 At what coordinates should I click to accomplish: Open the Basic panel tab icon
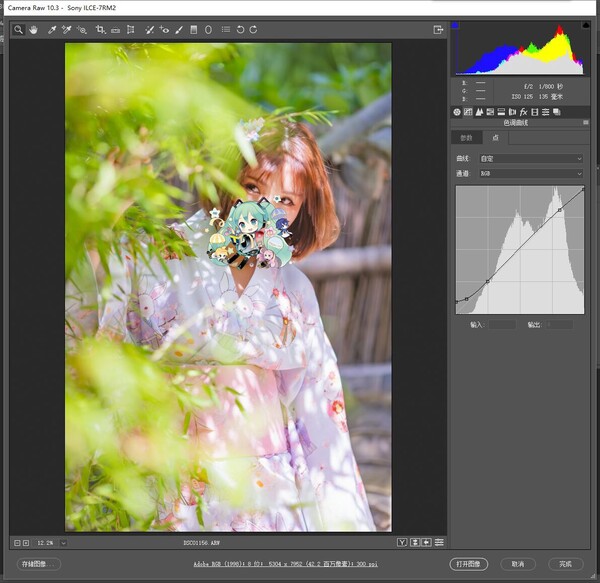pos(457,112)
